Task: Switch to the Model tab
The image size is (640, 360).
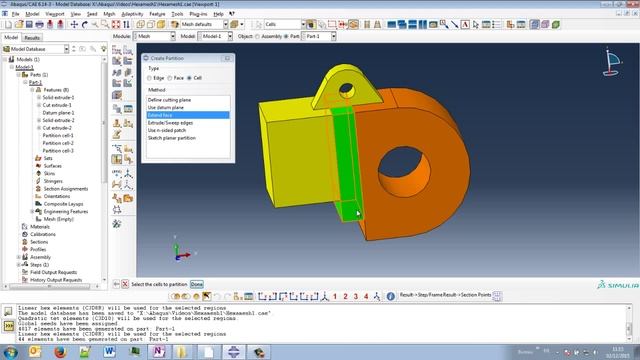Action: [11, 37]
